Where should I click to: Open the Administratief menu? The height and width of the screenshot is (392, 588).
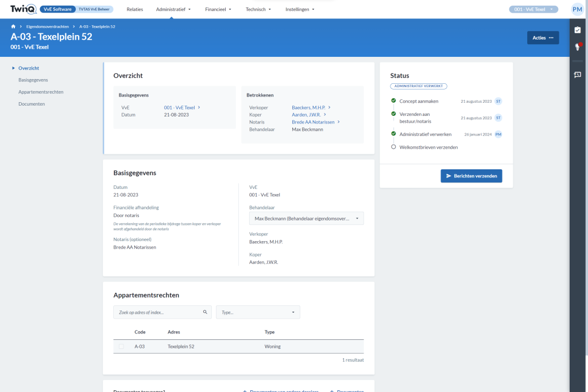click(173, 9)
